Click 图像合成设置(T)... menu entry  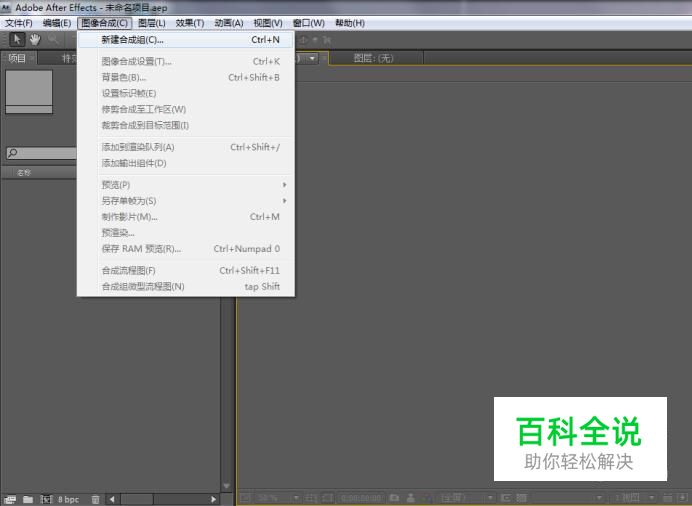pos(186,61)
